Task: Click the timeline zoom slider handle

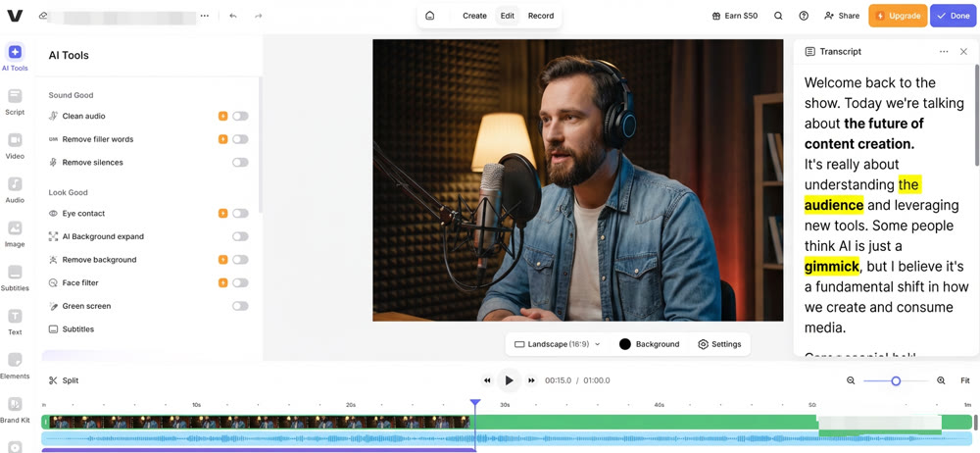Action: click(896, 380)
